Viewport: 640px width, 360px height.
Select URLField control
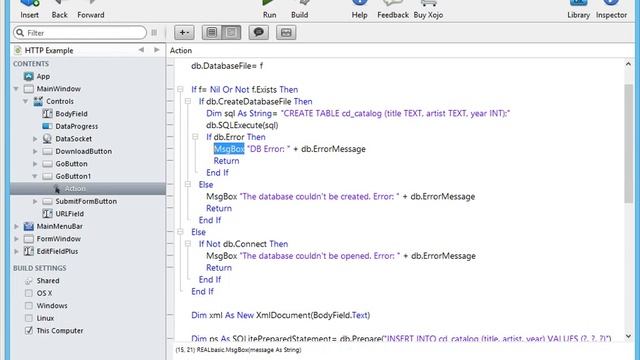click(x=69, y=214)
